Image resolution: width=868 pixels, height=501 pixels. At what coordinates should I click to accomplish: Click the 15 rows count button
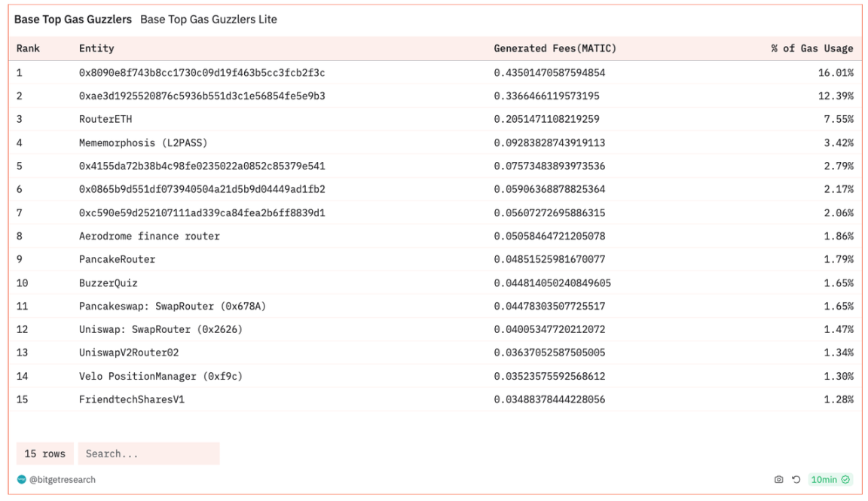(x=44, y=454)
